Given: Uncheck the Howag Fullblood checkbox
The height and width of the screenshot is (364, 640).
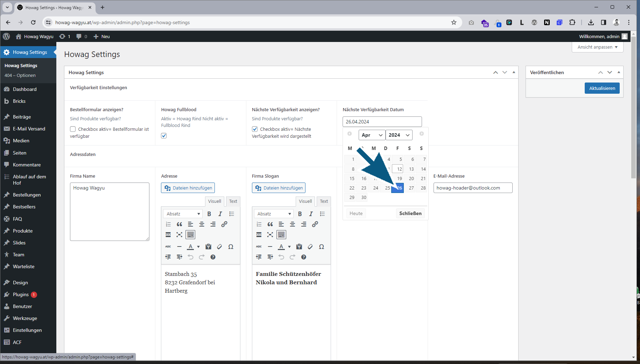Looking at the screenshot, I should pos(164,136).
